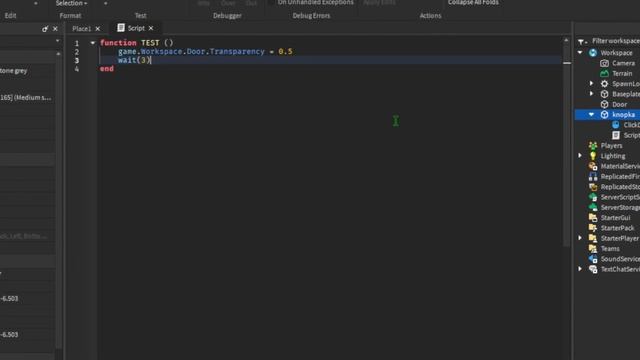Pop out the left Properties panel
This screenshot has width=640, height=360.
45,29
